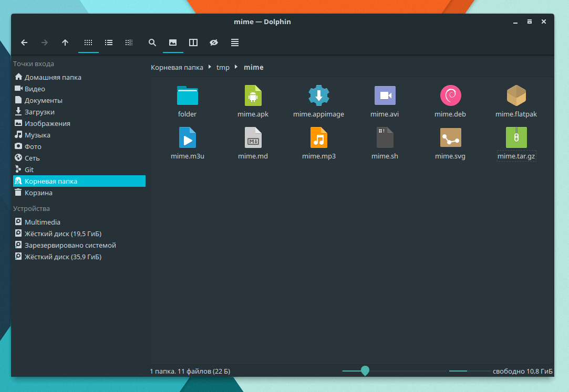This screenshot has width=569, height=392.
Task: Toggle file previews button
Action: (x=173, y=43)
